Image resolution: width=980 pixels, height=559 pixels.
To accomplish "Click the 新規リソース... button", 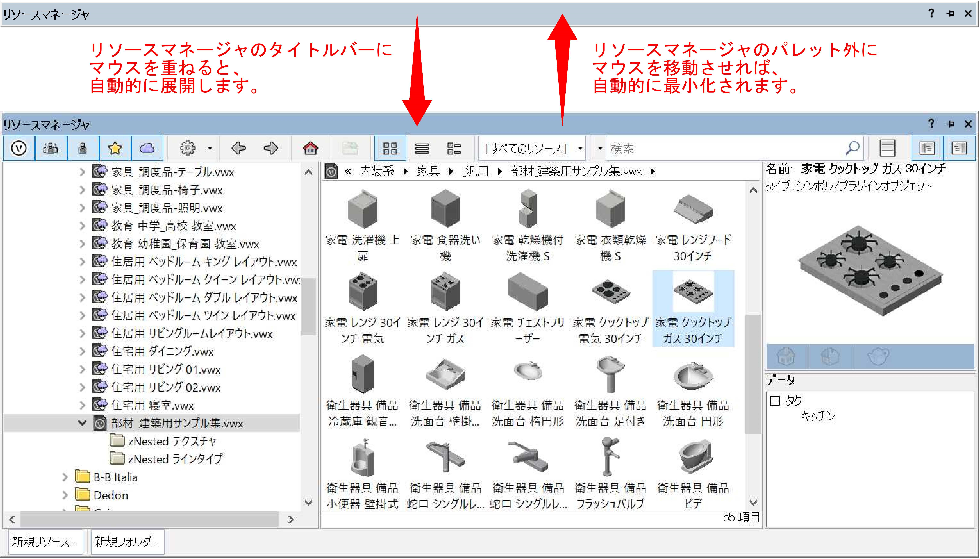I will pyautogui.click(x=45, y=542).
